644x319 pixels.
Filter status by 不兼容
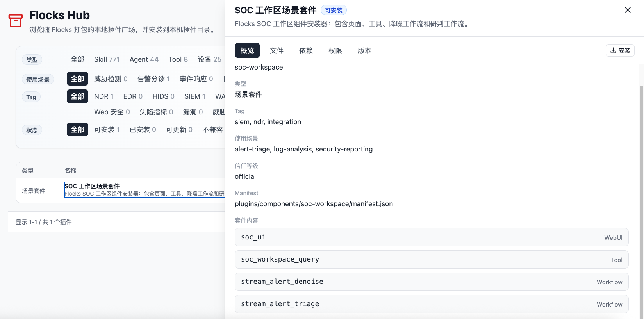click(212, 130)
